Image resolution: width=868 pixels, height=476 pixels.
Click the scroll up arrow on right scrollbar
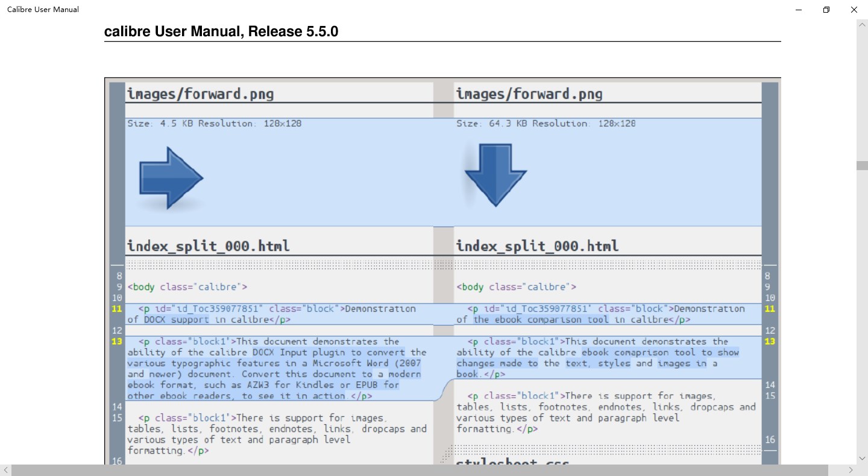(x=861, y=24)
